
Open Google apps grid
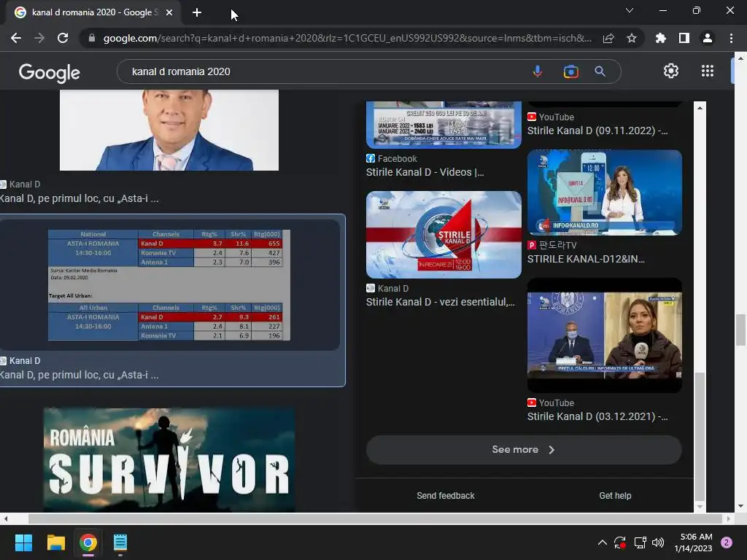[708, 71]
